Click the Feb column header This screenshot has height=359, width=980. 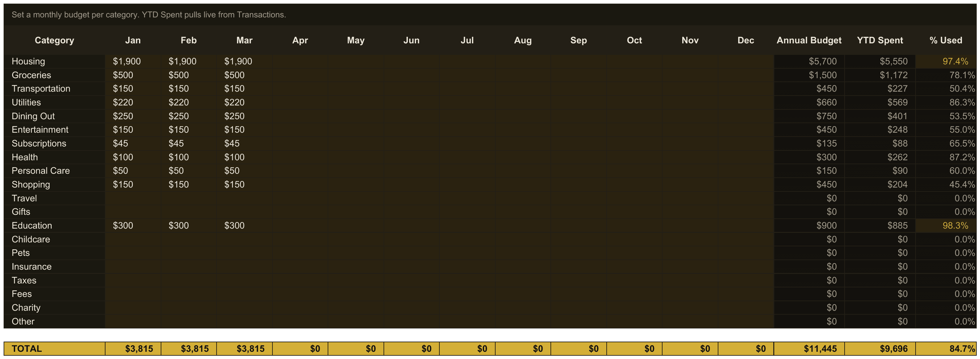pos(189,40)
